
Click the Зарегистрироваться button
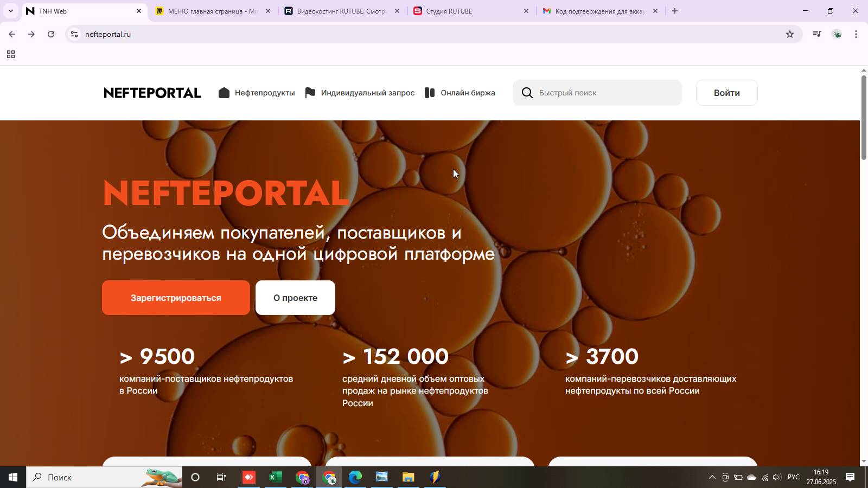(x=176, y=298)
